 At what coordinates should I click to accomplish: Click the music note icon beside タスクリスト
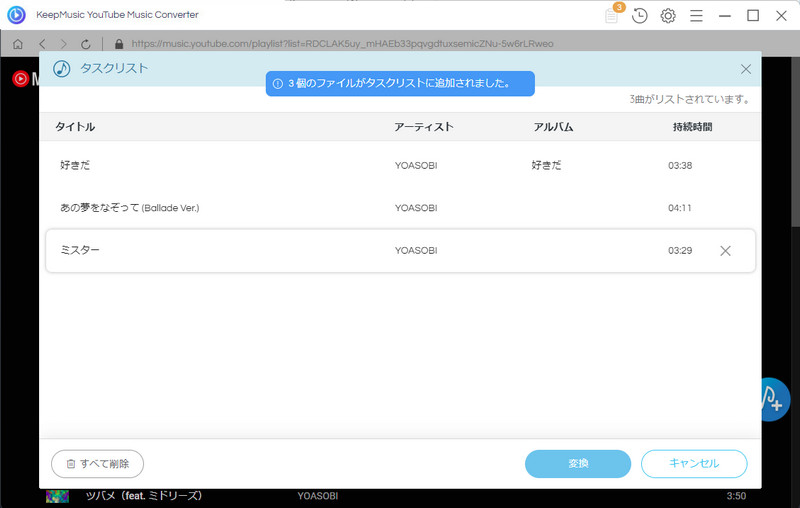tap(62, 68)
